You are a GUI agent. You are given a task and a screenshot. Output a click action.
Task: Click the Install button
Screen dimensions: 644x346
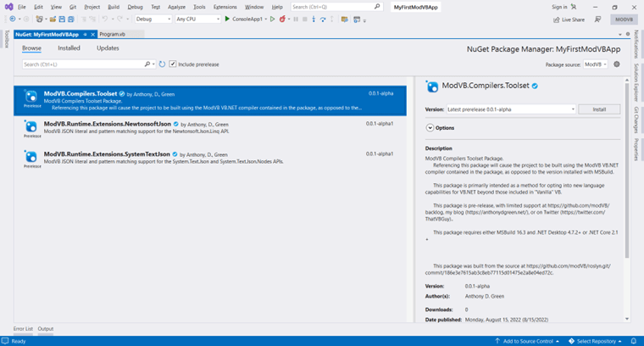click(599, 109)
